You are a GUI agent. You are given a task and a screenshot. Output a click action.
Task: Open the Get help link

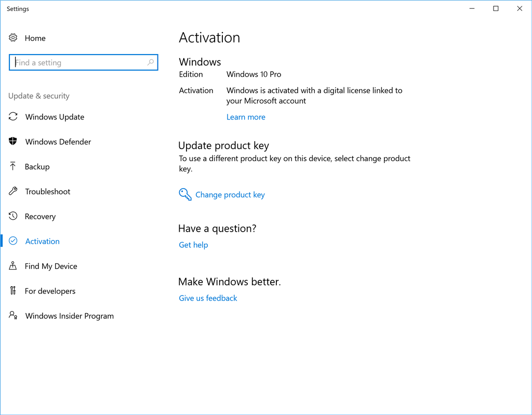tap(193, 245)
